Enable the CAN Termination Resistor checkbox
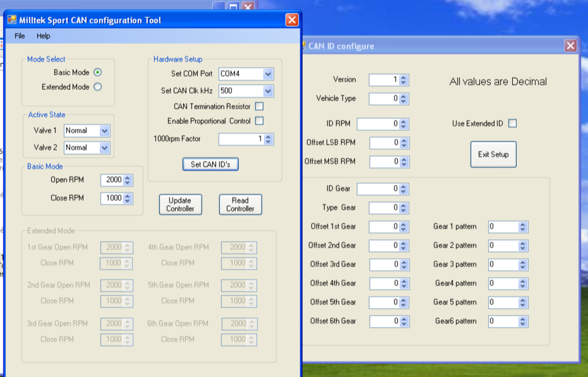This screenshot has width=588, height=377. [259, 106]
